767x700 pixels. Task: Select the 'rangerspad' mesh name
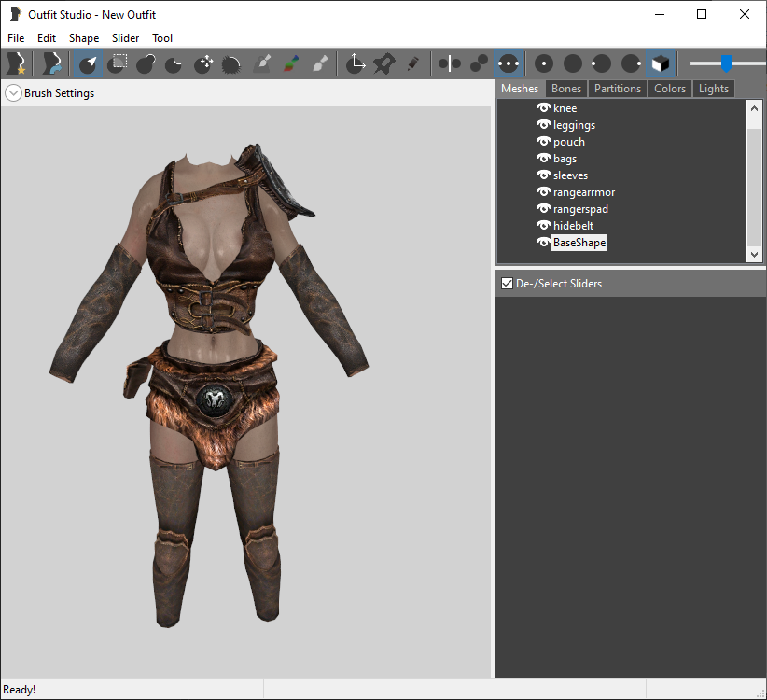click(x=580, y=209)
